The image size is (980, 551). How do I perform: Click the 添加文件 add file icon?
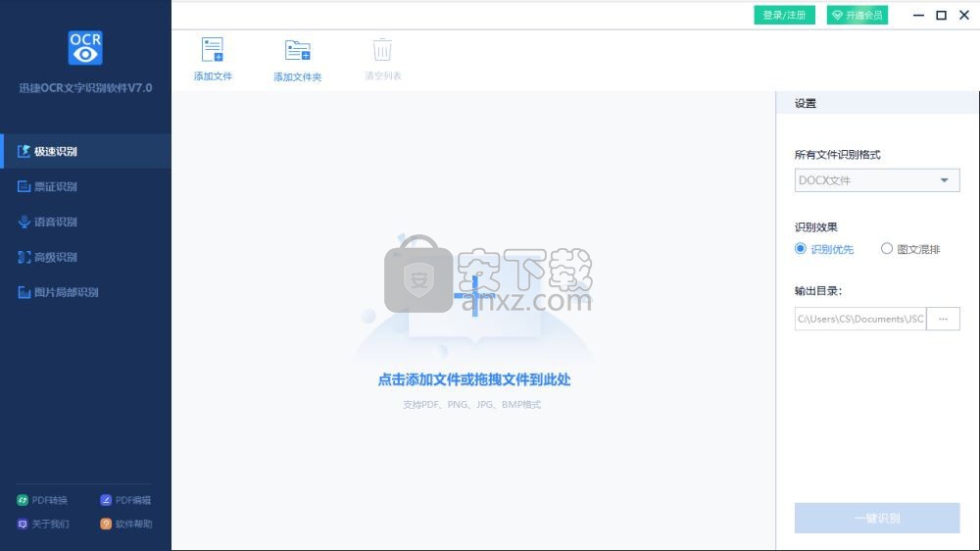213,50
